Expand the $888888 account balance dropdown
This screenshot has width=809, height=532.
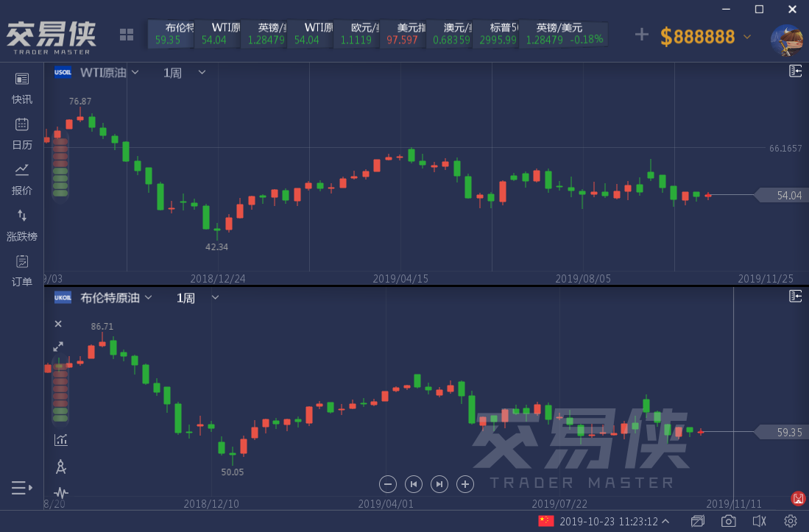point(748,36)
